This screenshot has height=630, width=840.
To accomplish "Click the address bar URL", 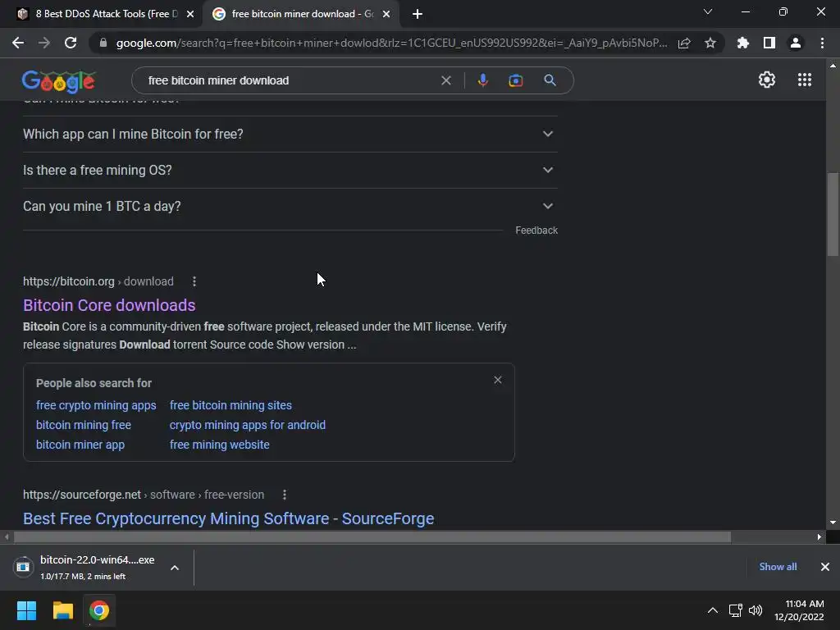I will [x=391, y=43].
